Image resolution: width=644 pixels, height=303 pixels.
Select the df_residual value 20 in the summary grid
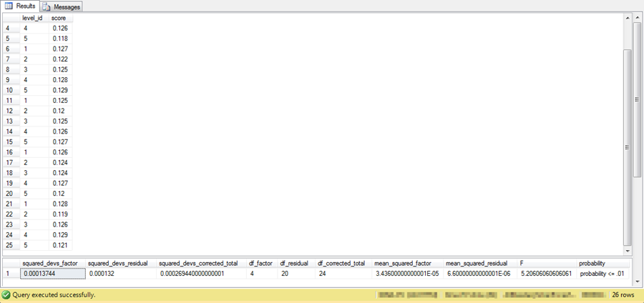[296, 274]
